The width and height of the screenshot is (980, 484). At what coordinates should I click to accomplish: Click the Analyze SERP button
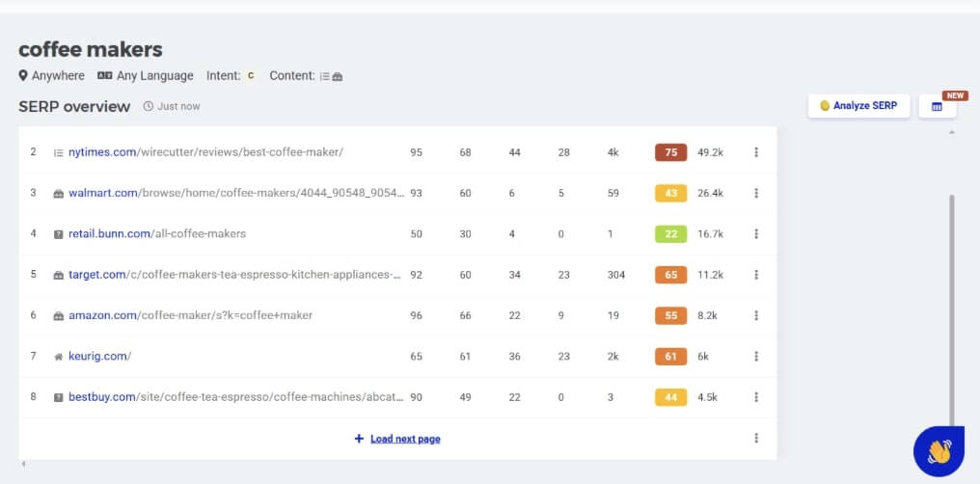point(858,106)
